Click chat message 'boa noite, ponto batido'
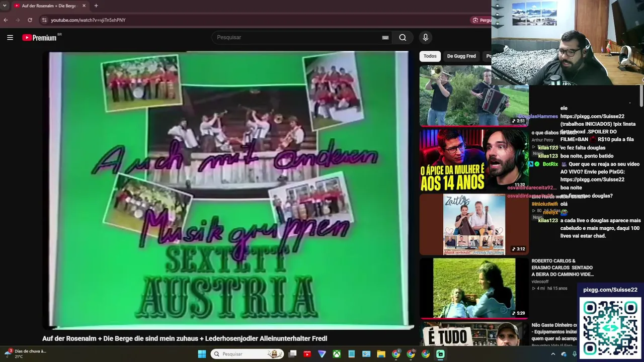 point(587,156)
